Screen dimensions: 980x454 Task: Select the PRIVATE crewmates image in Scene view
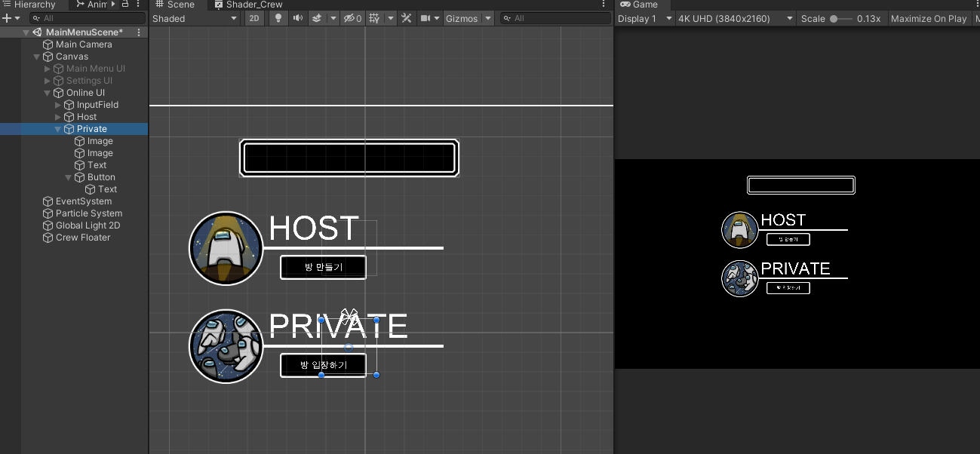pos(226,346)
